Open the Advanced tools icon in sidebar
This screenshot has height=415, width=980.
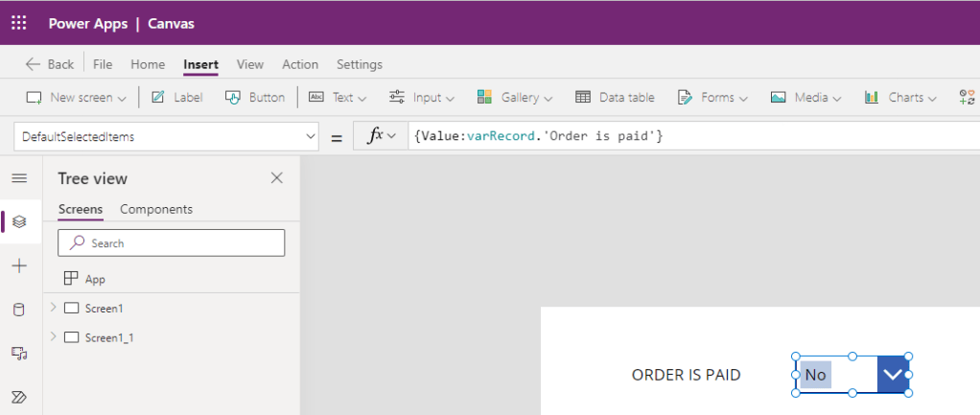point(19,396)
